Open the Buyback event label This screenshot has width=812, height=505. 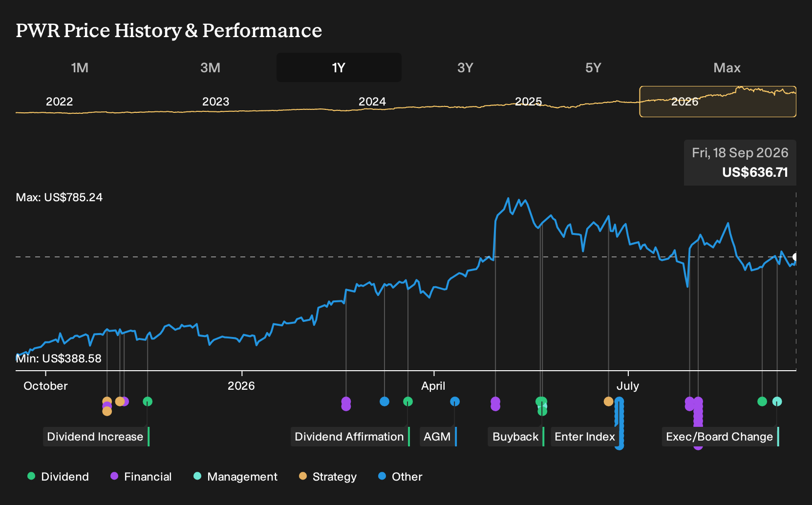pyautogui.click(x=515, y=437)
